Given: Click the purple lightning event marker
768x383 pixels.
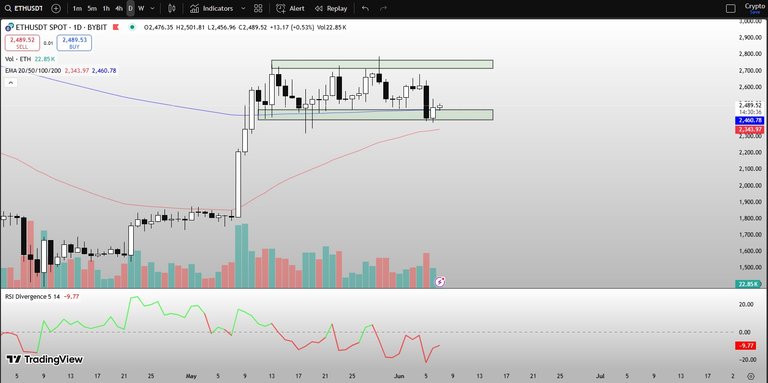Looking at the screenshot, I should [x=440, y=282].
